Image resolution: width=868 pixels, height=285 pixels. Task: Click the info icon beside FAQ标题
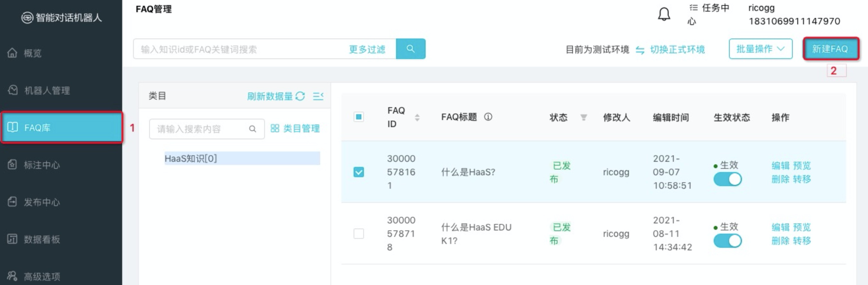click(488, 117)
